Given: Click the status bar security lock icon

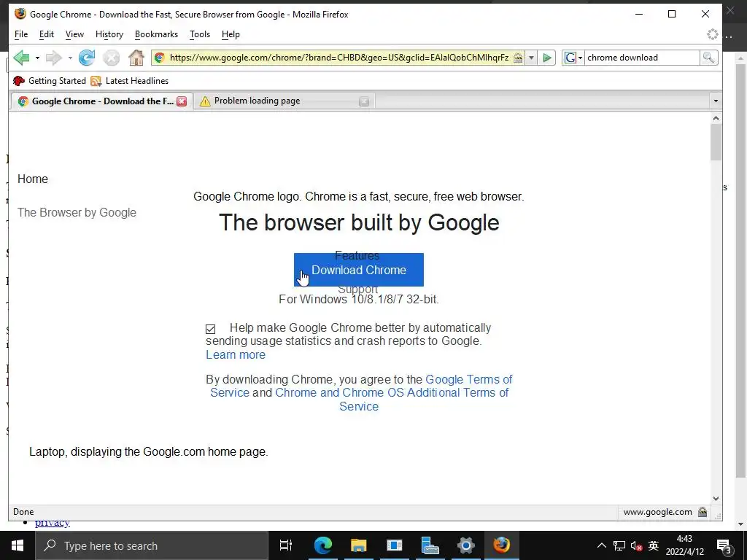Looking at the screenshot, I should tap(703, 512).
